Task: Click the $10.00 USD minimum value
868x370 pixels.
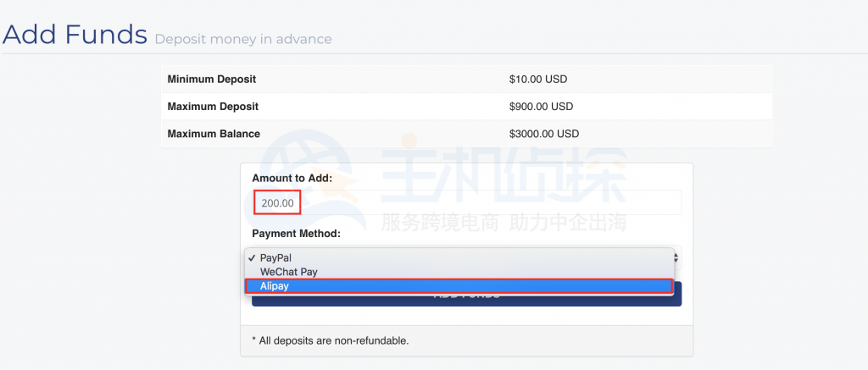Action: coord(538,80)
